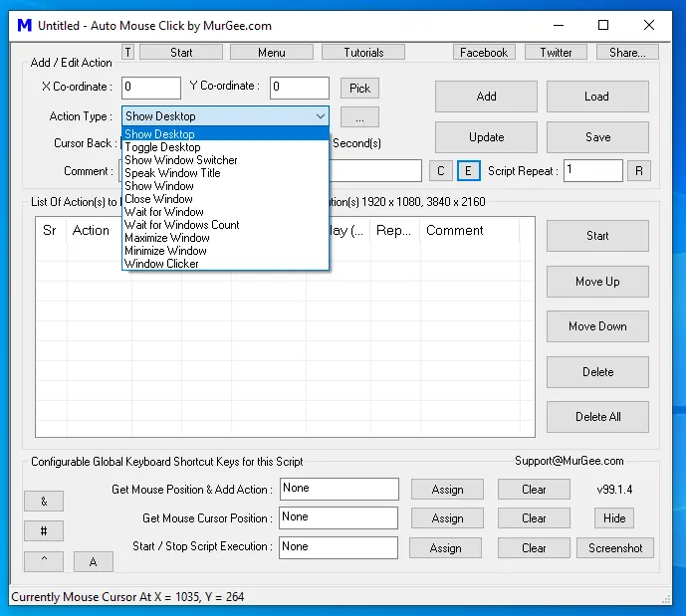Clear shortcut for Start / Stop Script Execution
The image size is (686, 616).
pos(534,547)
